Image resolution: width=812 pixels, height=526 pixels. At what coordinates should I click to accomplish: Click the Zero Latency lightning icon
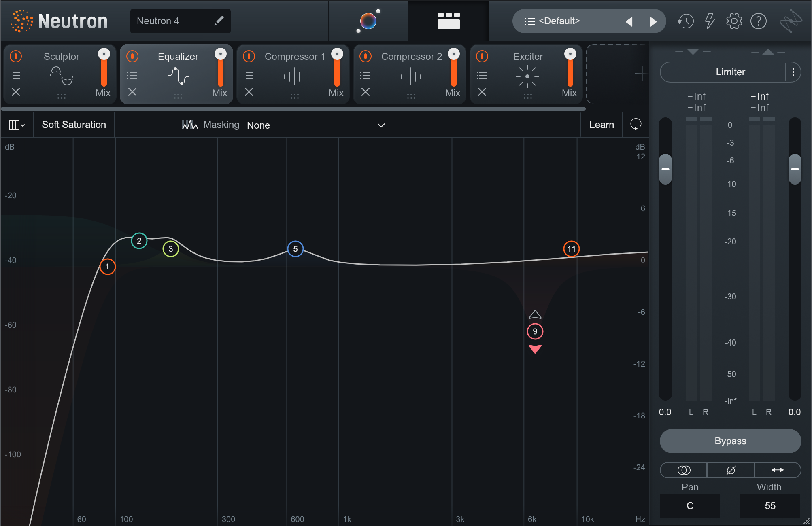[710, 21]
